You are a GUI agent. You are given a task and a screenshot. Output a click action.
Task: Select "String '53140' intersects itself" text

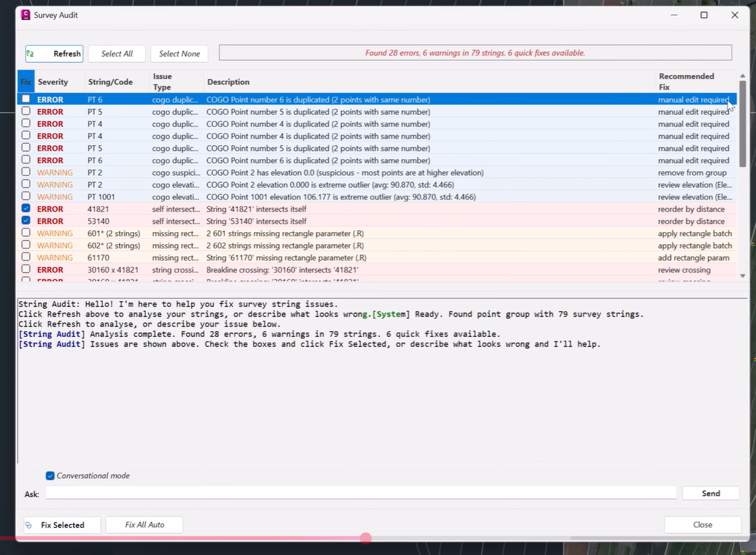[257, 221]
